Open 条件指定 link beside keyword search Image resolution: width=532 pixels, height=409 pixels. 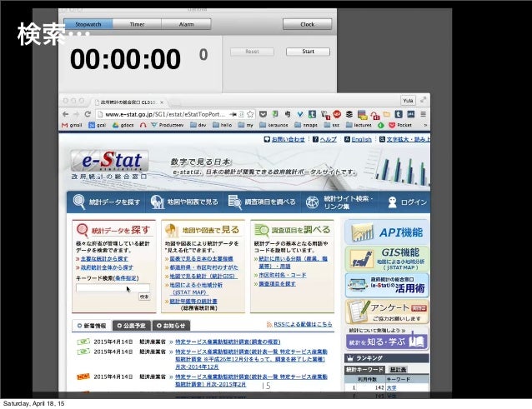point(126,278)
